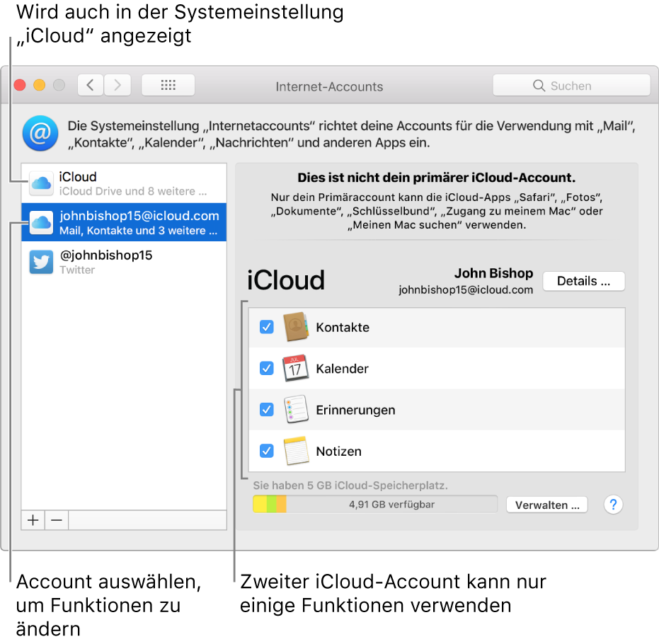Click the large iCloud heading
This screenshot has width=659, height=644.
pos(286,280)
